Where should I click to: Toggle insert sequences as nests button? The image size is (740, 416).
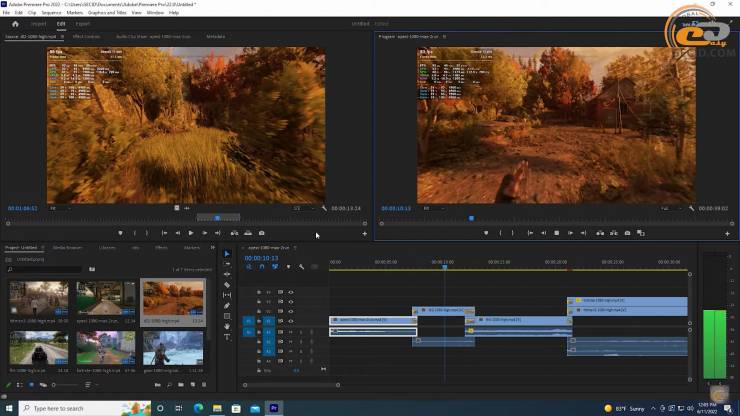(x=249, y=267)
